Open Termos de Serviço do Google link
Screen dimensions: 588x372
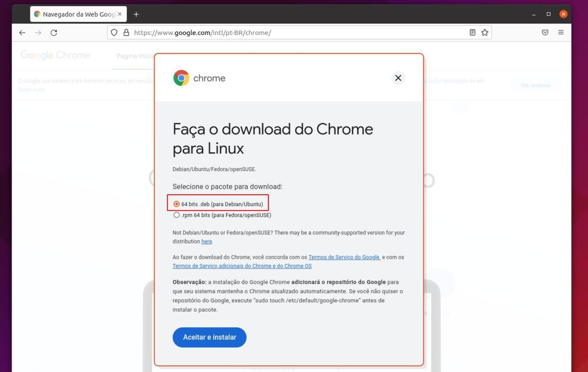(344, 257)
